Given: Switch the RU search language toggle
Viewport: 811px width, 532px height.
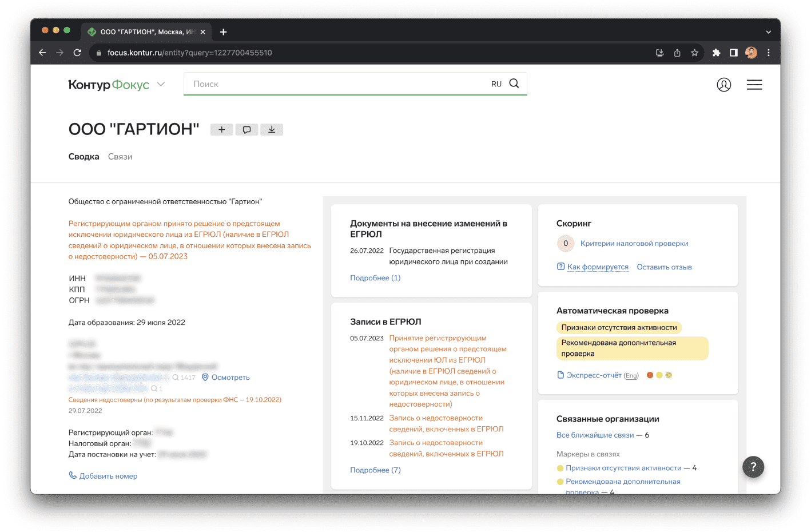Looking at the screenshot, I should 496,84.
